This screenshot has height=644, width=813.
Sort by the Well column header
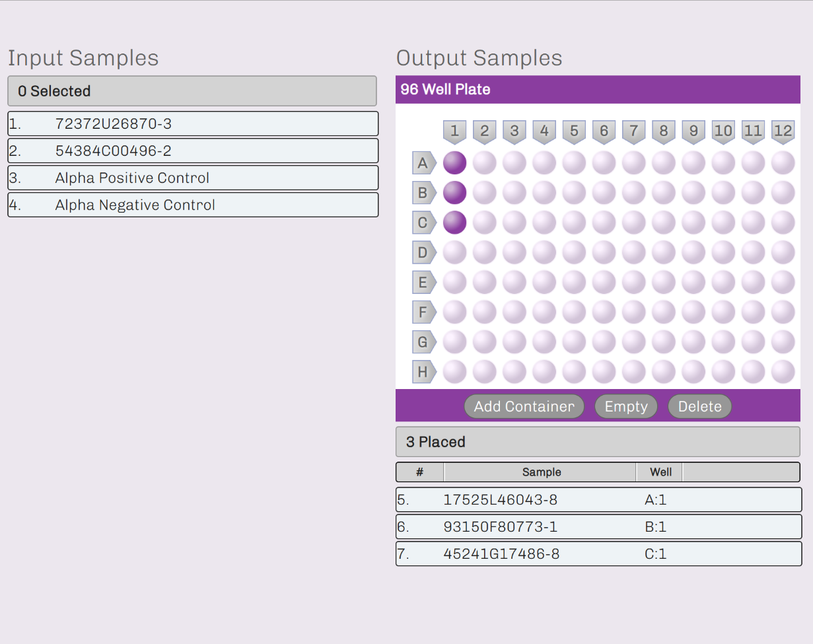pos(660,472)
